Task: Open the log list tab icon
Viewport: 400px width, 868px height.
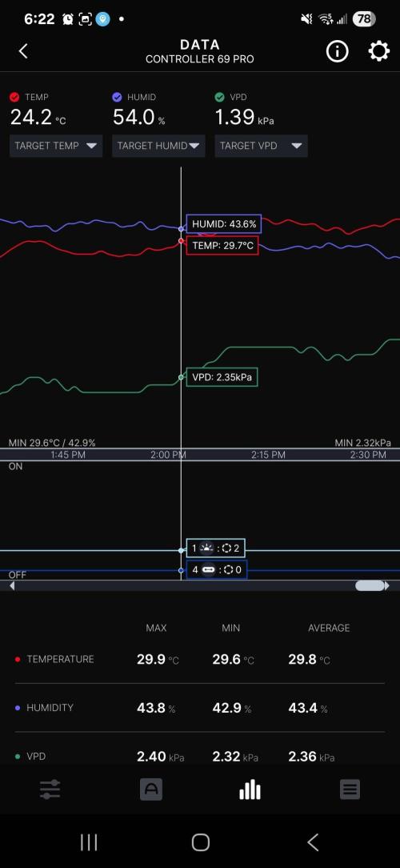Action: 350,790
